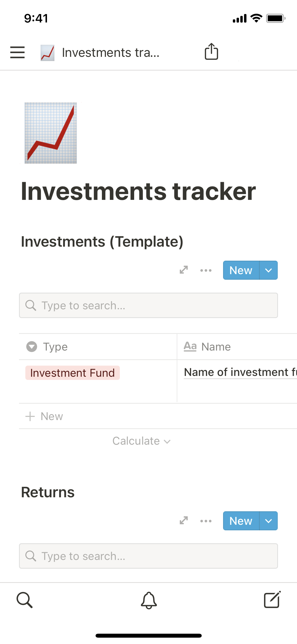The height and width of the screenshot is (644, 297).
Task: Open the Returns three-dot options menu
Action: [x=206, y=521]
